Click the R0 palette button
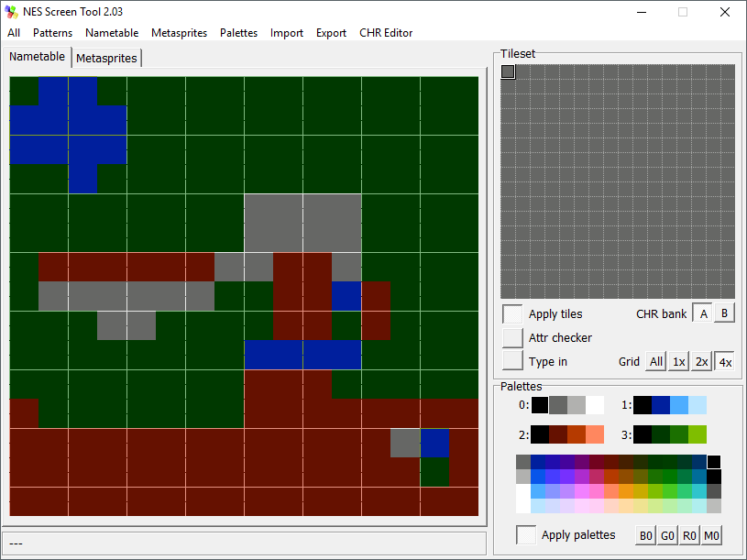 [x=690, y=535]
